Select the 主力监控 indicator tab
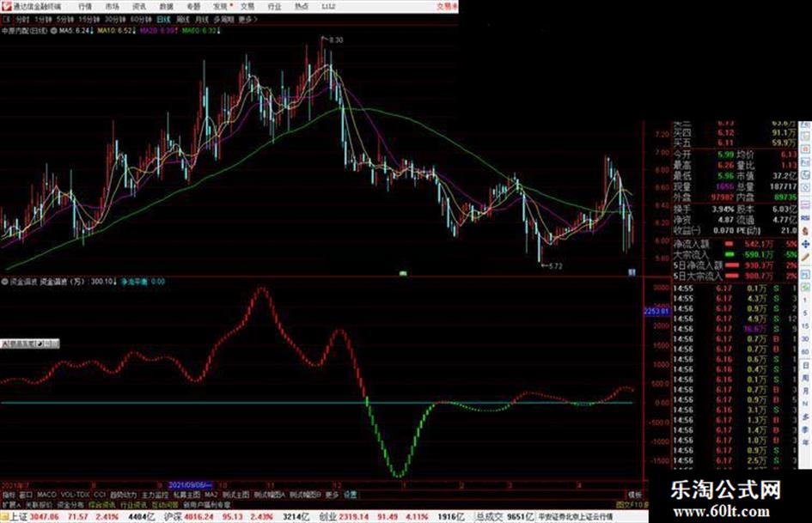This screenshot has width=812, height=523. point(155,495)
